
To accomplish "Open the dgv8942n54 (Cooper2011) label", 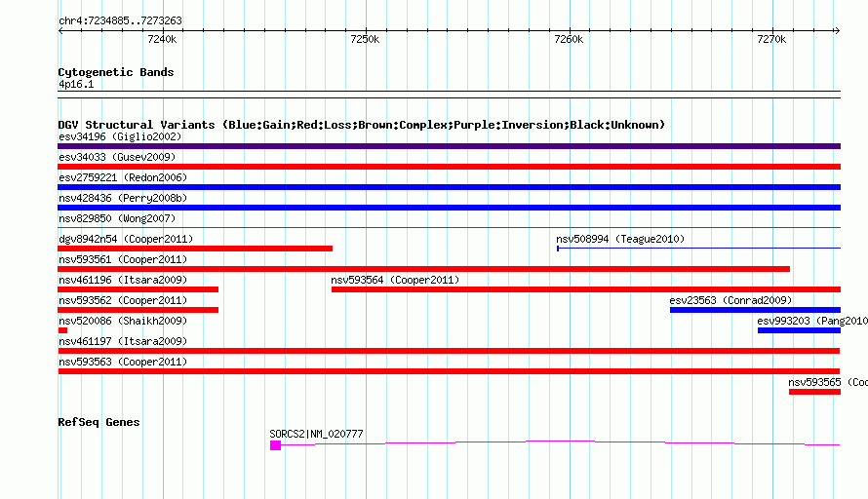I will 126,239.
